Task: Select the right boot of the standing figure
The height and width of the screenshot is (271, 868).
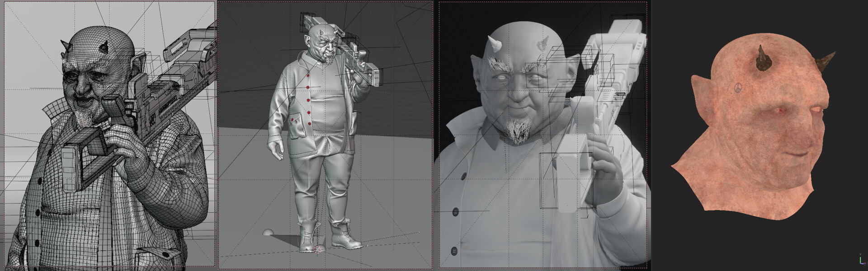Action: pyautogui.click(x=346, y=236)
